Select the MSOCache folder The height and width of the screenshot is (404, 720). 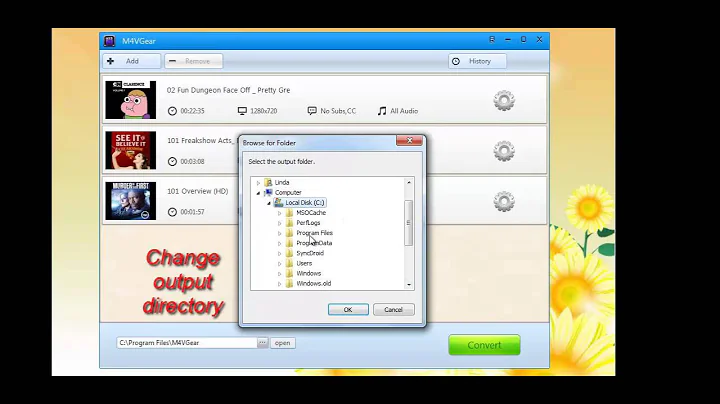[311, 213]
